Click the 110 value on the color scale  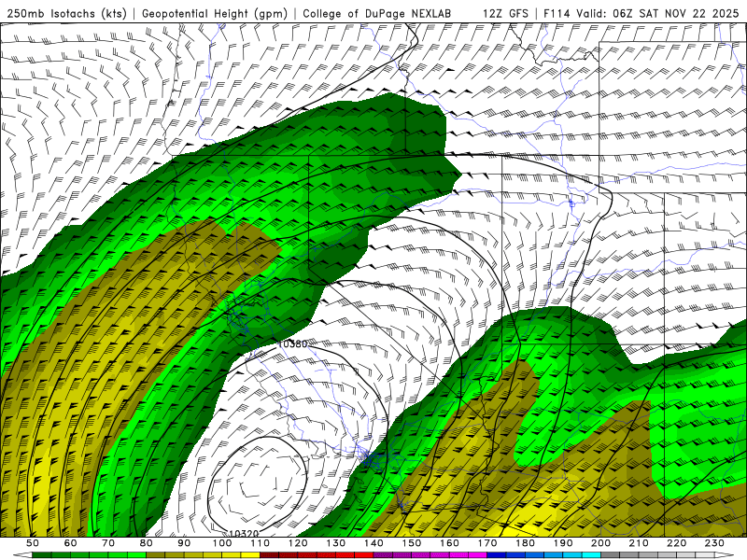click(261, 543)
